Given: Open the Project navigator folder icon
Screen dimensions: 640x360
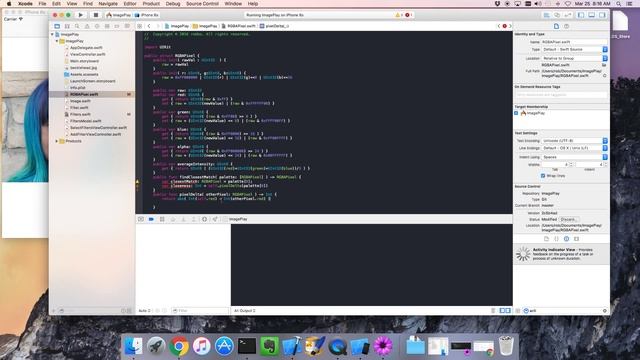Looking at the screenshot, I should 57,26.
